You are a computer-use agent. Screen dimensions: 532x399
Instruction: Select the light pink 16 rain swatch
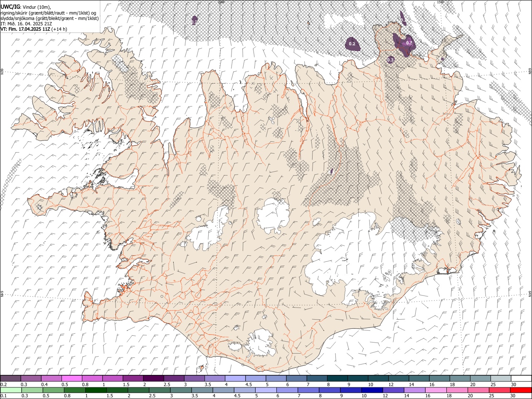[436, 390]
